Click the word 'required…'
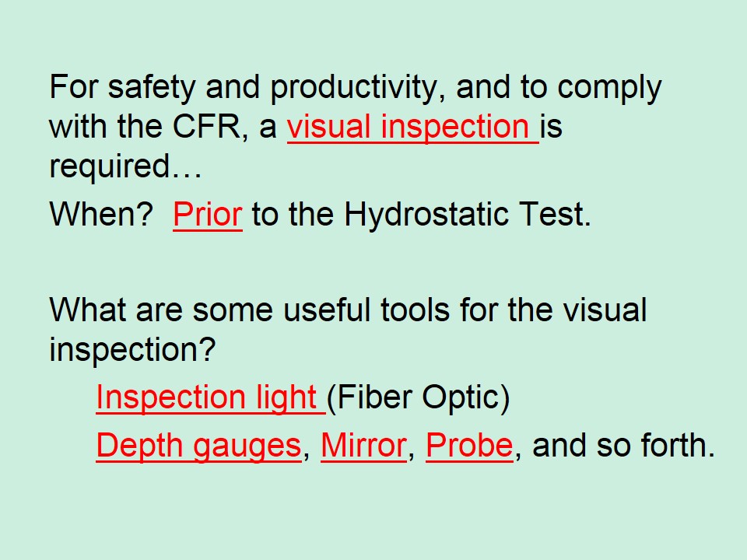 (126, 168)
